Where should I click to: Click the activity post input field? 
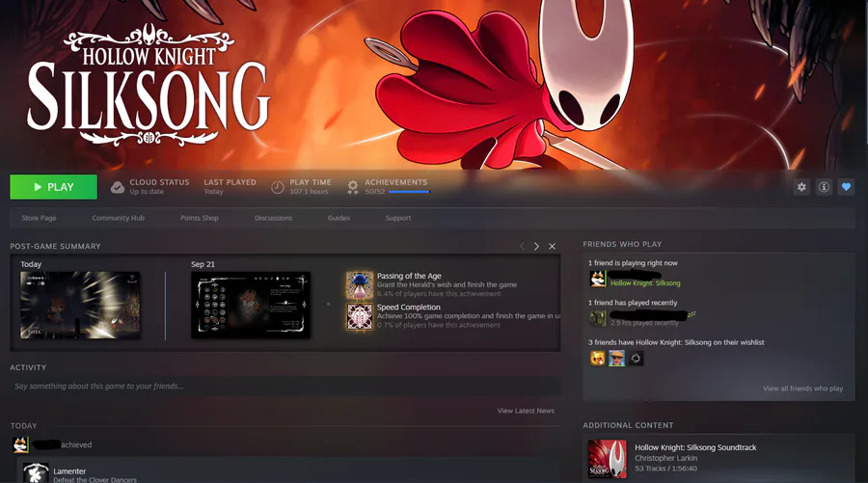[x=285, y=387]
